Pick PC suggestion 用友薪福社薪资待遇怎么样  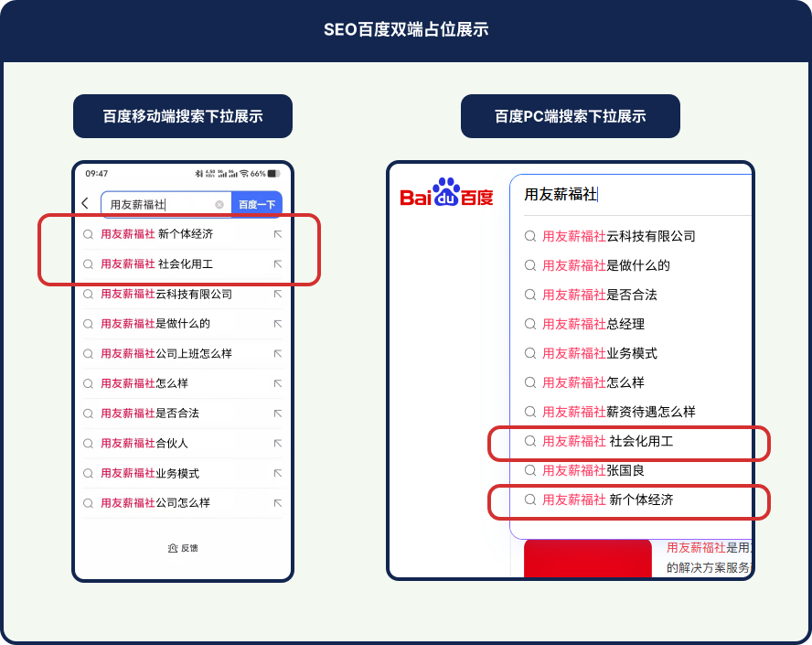[618, 412]
